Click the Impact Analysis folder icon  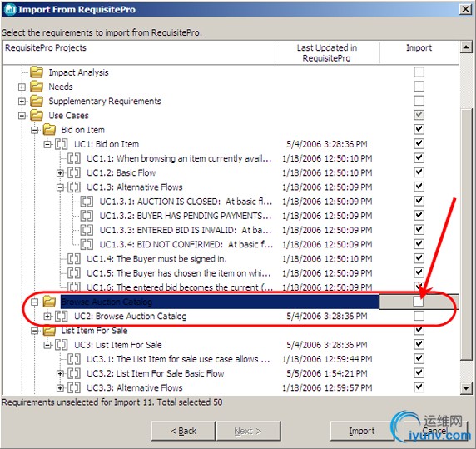click(x=37, y=72)
